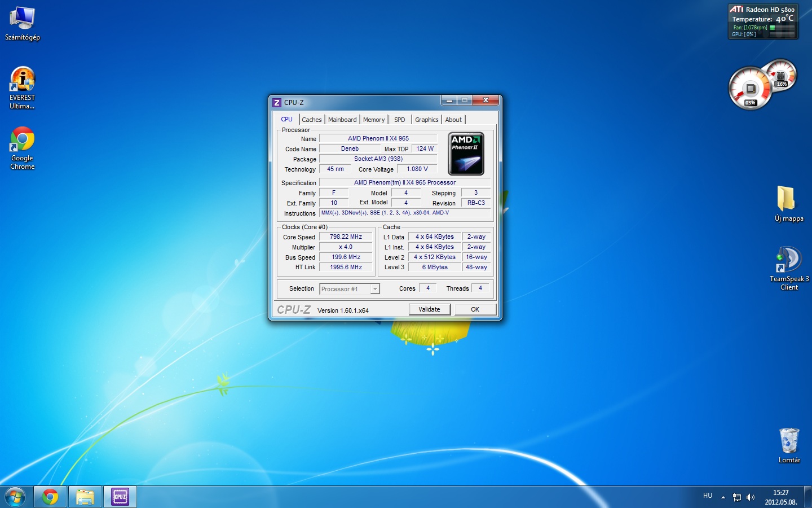Open Windows Explorer from the taskbar
The height and width of the screenshot is (508, 812).
coord(85,497)
